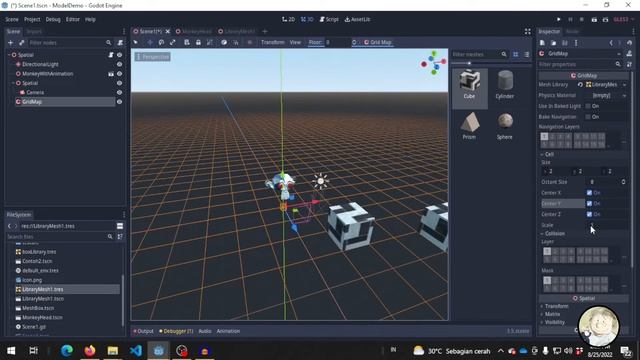Adjust the mesh palette zoom slider
Screen dimensions: 640x360
click(469, 63)
